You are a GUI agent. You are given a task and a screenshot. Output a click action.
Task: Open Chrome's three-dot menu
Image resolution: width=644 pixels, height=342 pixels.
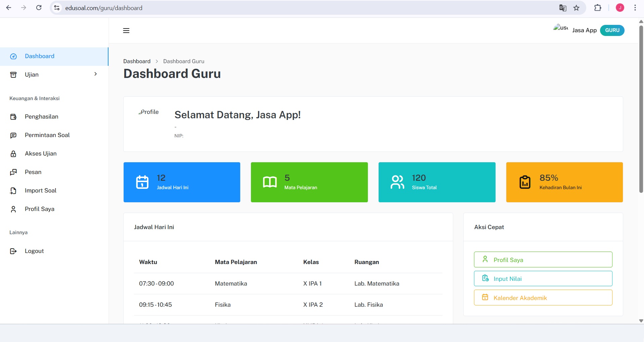tap(635, 8)
